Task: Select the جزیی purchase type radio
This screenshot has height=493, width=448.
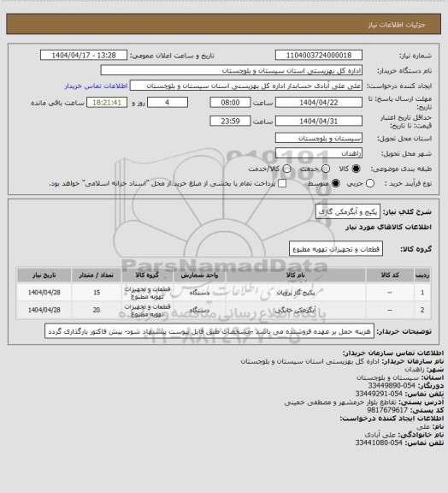Action: pos(370,183)
